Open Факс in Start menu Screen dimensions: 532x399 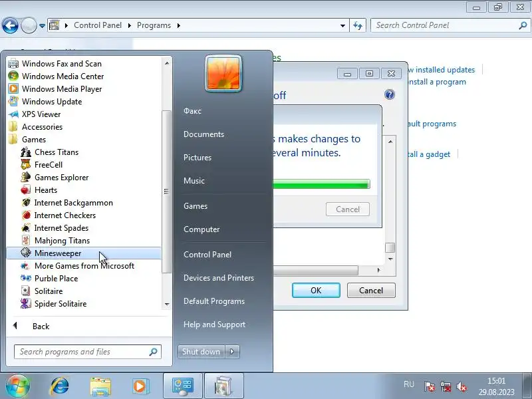(x=192, y=110)
